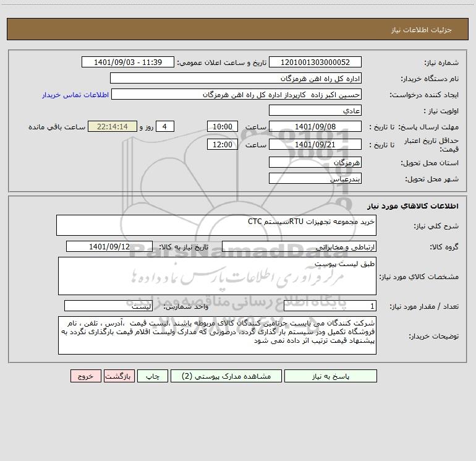Screen dimensions: 476x461
Task: Click the response deadline date 1401/09/08
Action: click(x=315, y=126)
